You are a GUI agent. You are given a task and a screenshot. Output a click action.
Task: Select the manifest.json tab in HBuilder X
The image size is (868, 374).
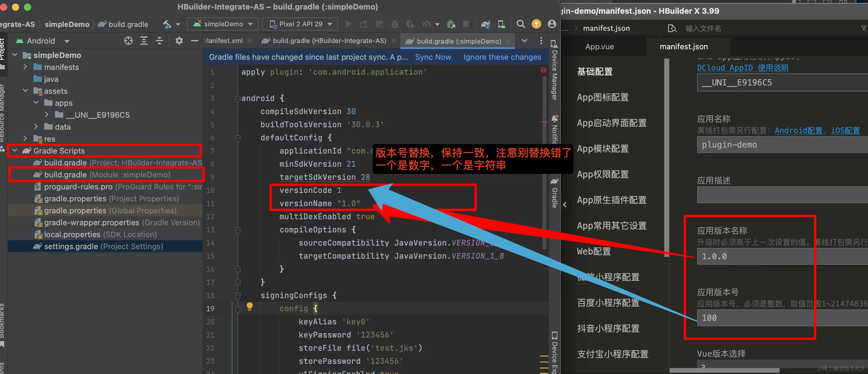[x=684, y=47]
